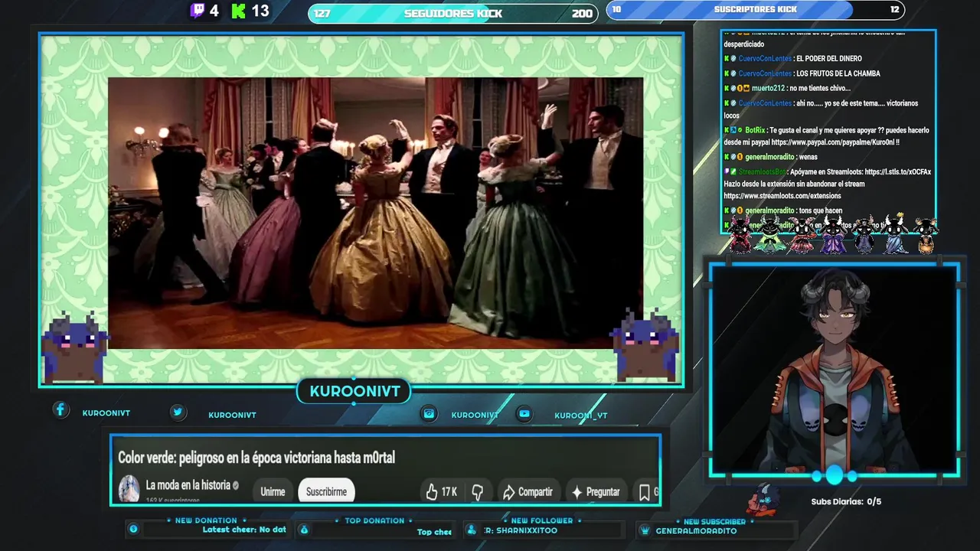Click 'Subs Diarias: 0/5' counter
Image resolution: width=980 pixels, height=551 pixels.
coord(846,502)
